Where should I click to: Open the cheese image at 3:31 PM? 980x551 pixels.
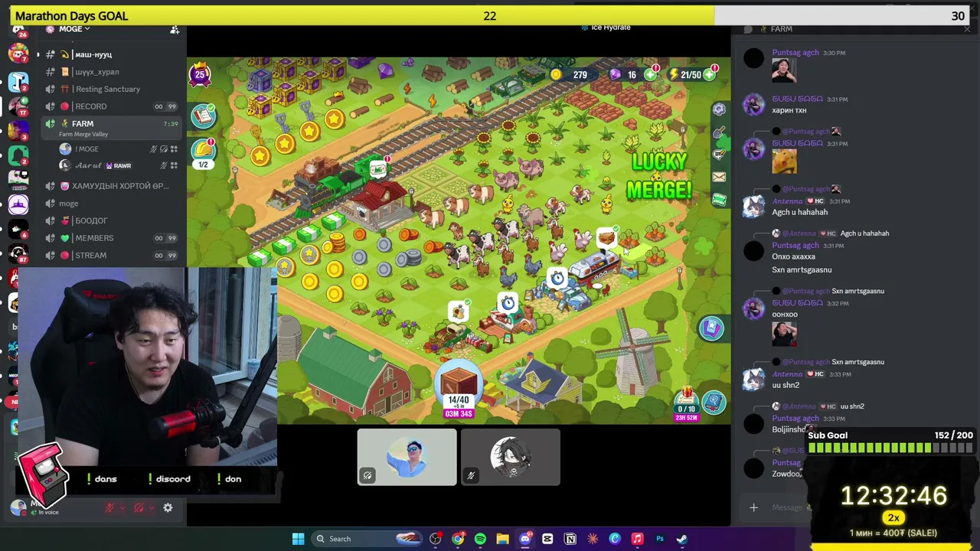(784, 161)
